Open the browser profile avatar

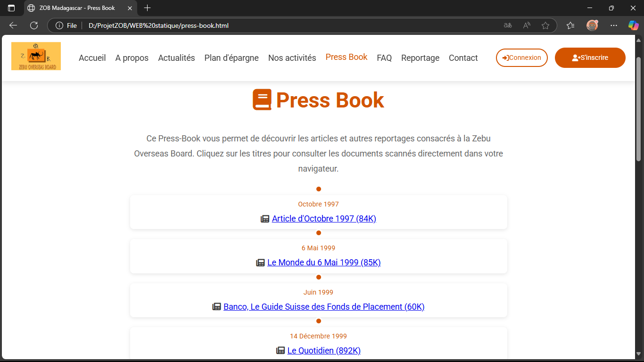[592, 25]
